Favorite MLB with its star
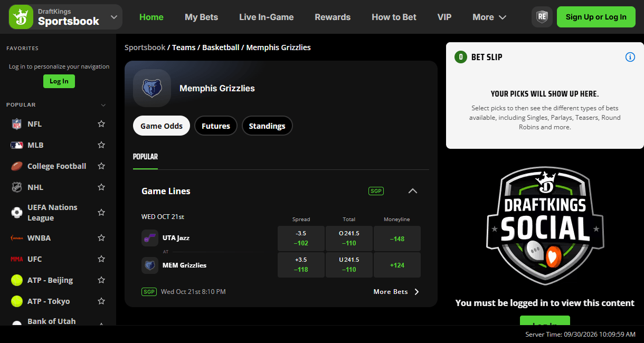 [101, 145]
